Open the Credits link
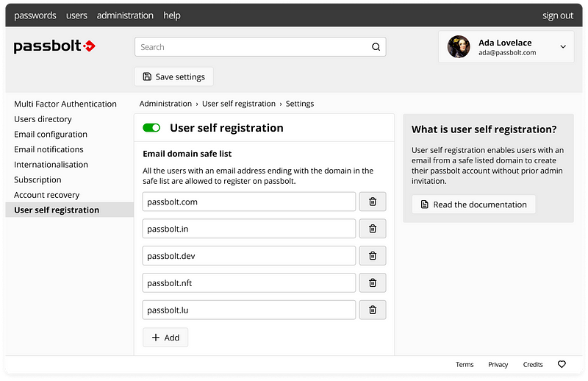This screenshot has width=588, height=381. 533,365
